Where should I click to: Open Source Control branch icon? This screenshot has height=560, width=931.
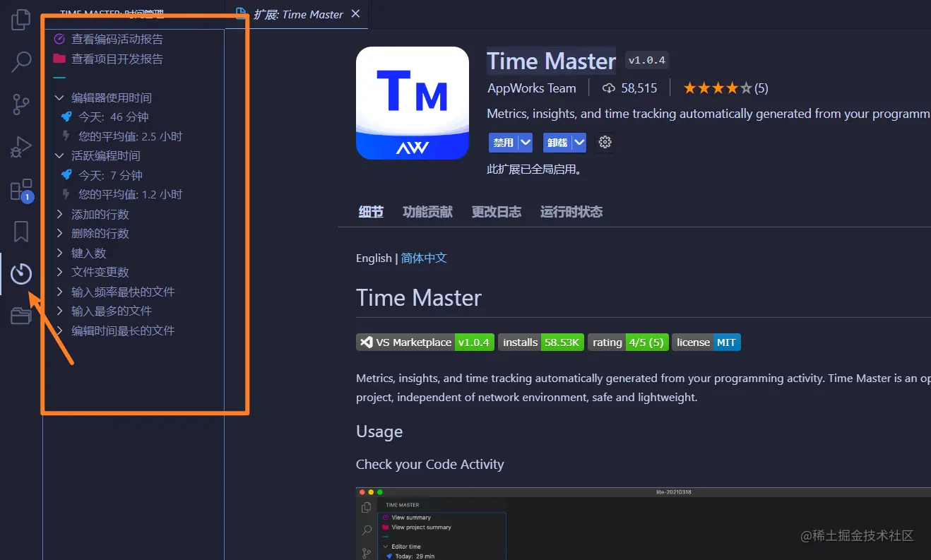tap(21, 105)
